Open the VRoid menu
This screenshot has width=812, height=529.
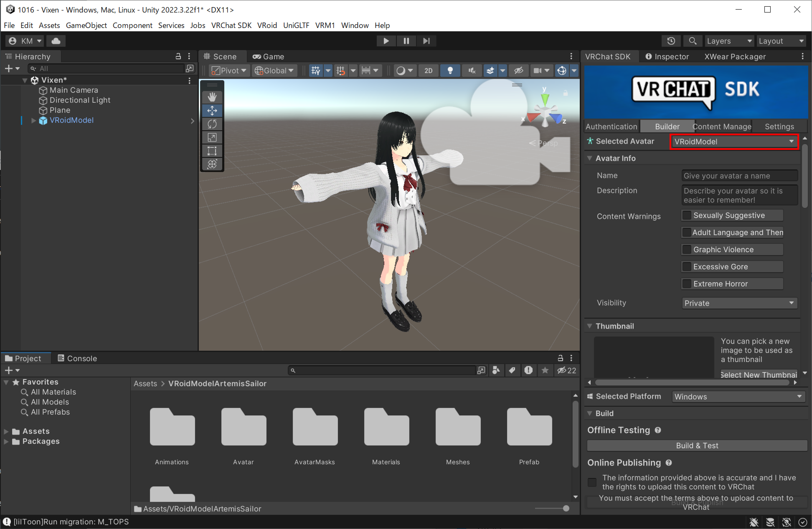[267, 25]
